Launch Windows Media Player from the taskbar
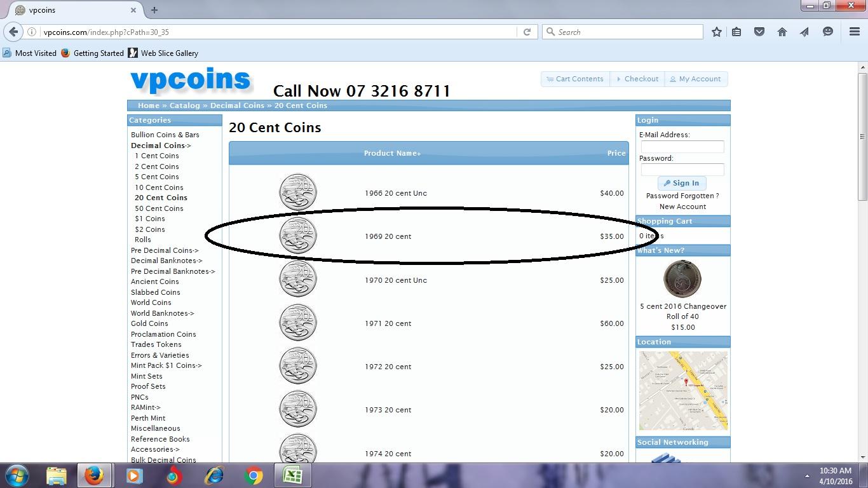Viewport: 868px width, 488px height. (x=134, y=475)
